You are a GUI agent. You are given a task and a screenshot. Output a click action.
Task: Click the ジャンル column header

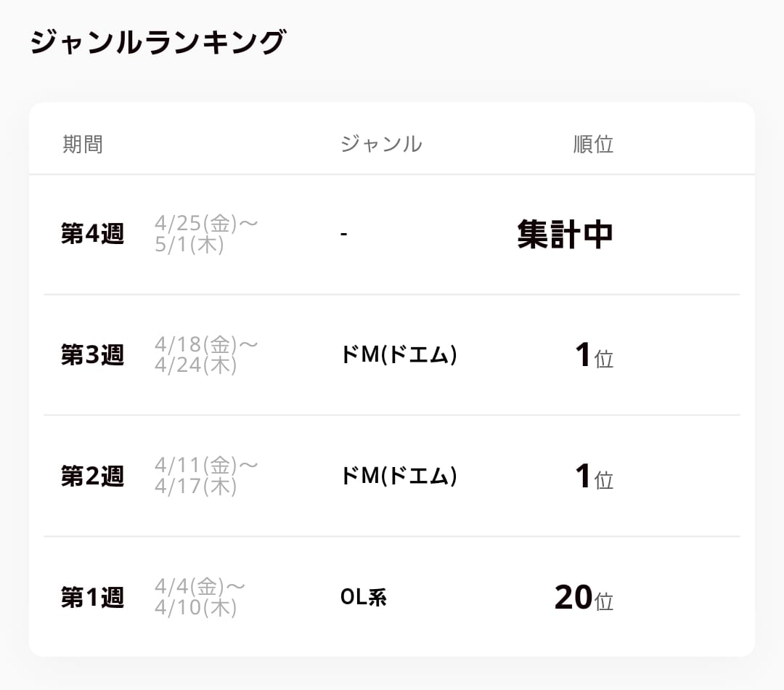pos(381,144)
